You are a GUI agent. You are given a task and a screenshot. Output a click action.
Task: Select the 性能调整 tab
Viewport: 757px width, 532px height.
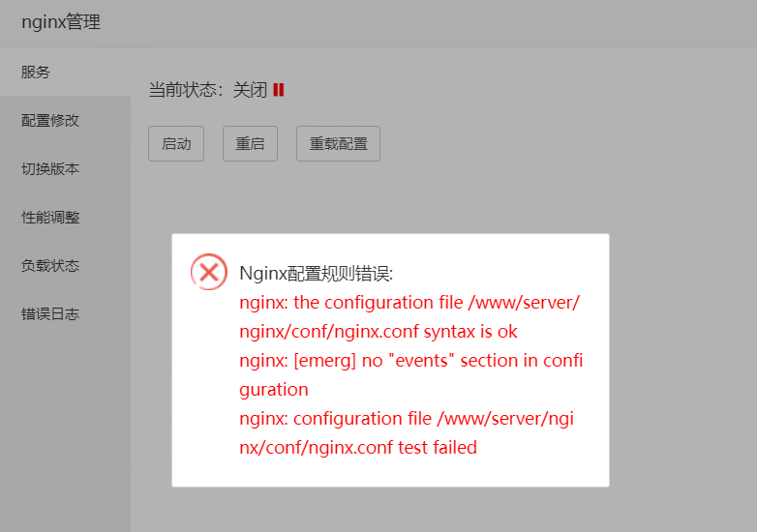[x=65, y=217]
